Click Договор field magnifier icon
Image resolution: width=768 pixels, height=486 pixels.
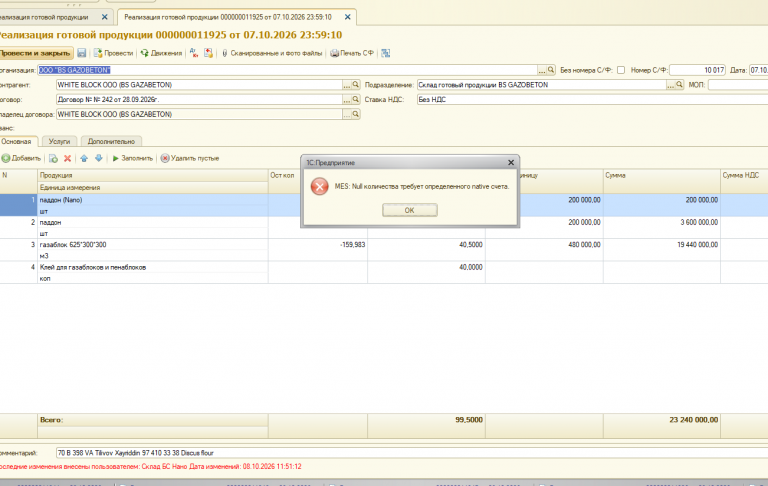356,99
